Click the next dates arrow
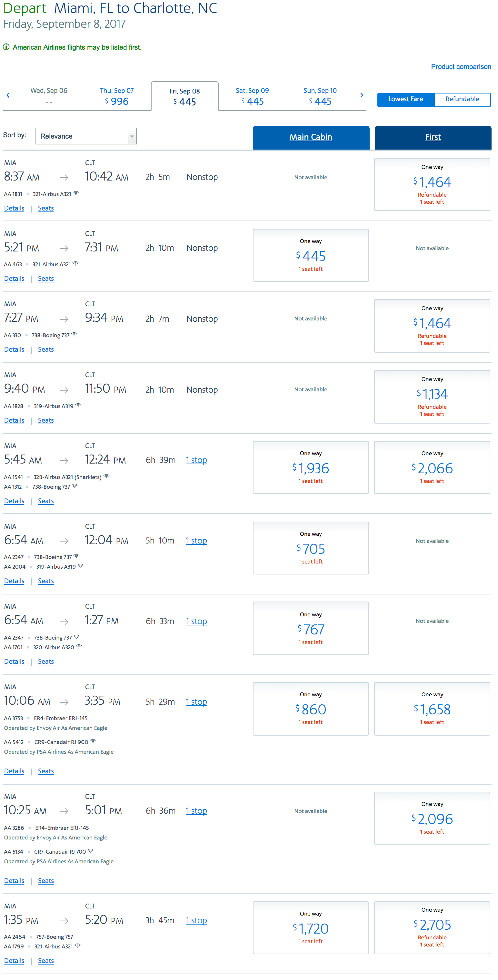The height and width of the screenshot is (980, 498). [362, 95]
